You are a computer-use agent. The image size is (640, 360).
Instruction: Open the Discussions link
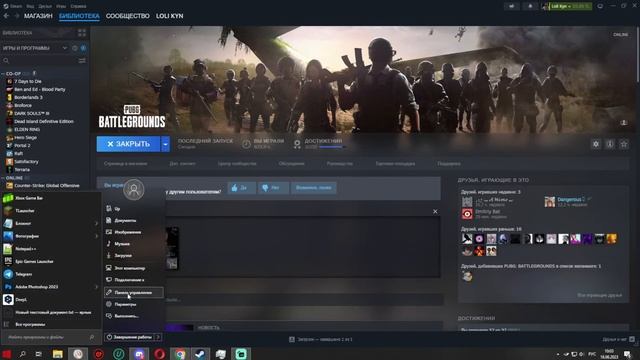[292, 164]
